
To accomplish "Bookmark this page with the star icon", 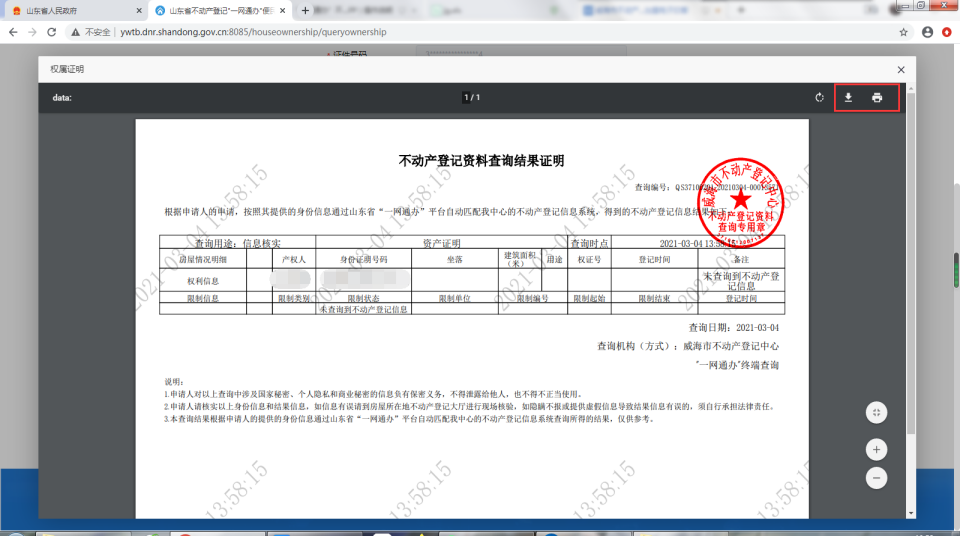I will [x=904, y=32].
